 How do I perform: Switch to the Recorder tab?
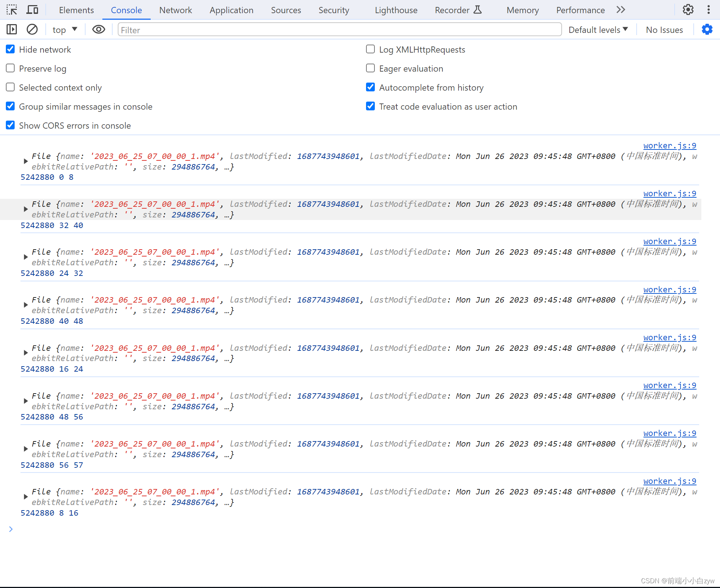pyautogui.click(x=459, y=10)
